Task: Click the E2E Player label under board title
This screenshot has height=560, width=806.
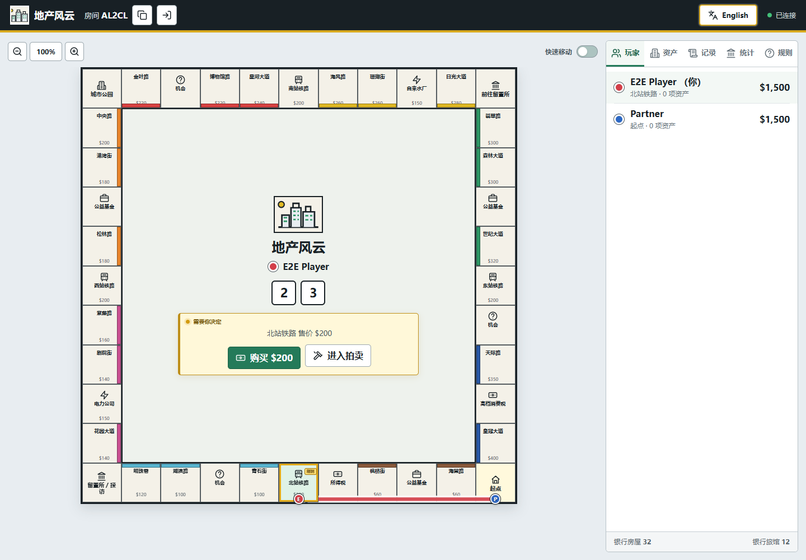Action: (x=306, y=267)
